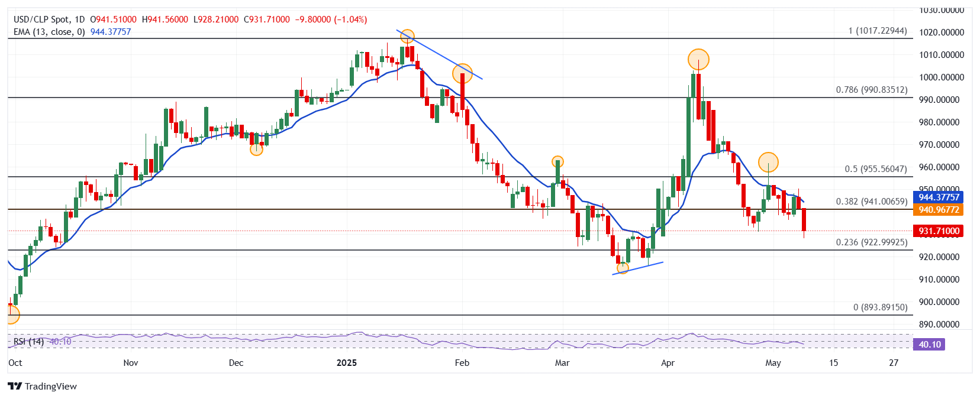Select the orange circle at mid-January high
Image resolution: width=980 pixels, height=399 pixels.
coord(407,37)
